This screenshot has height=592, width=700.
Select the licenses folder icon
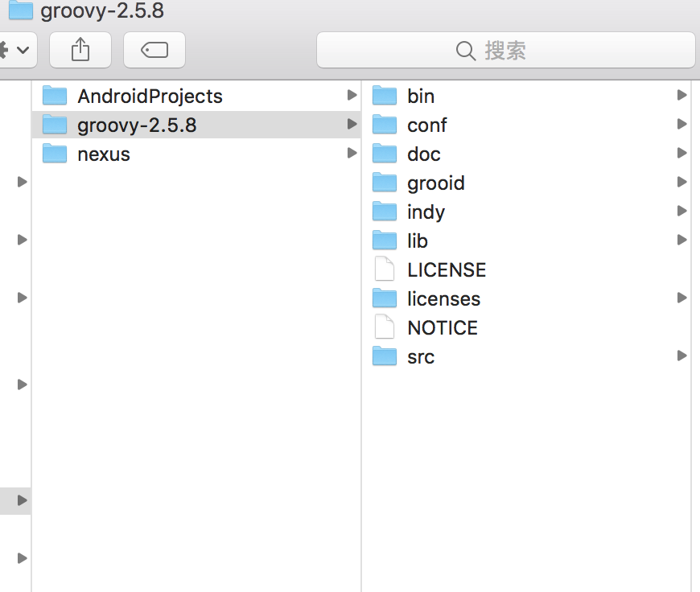[x=385, y=298]
